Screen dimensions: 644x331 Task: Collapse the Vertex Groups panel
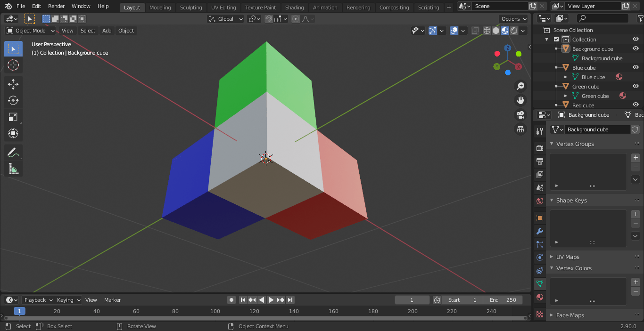click(x=575, y=144)
